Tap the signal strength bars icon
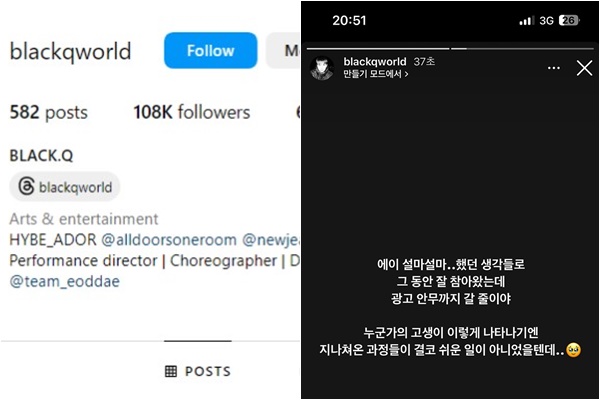This screenshot has height=400, width=600. tap(527, 21)
